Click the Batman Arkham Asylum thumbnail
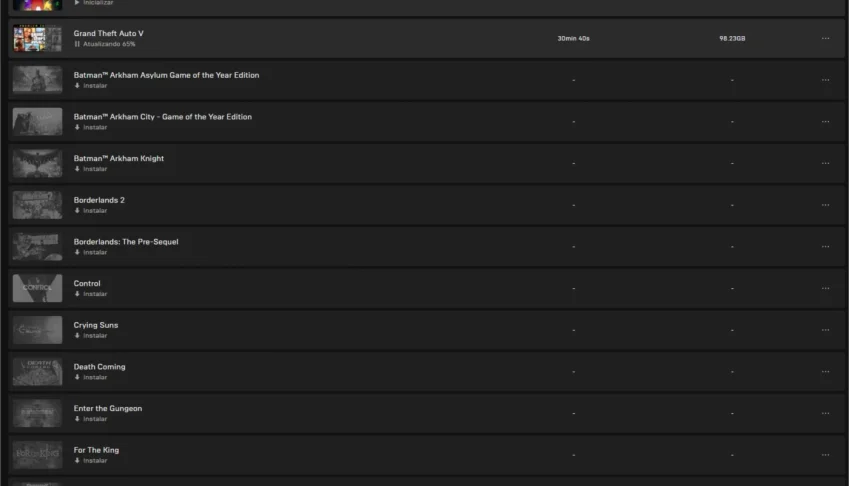This screenshot has width=849, height=486. (x=37, y=80)
